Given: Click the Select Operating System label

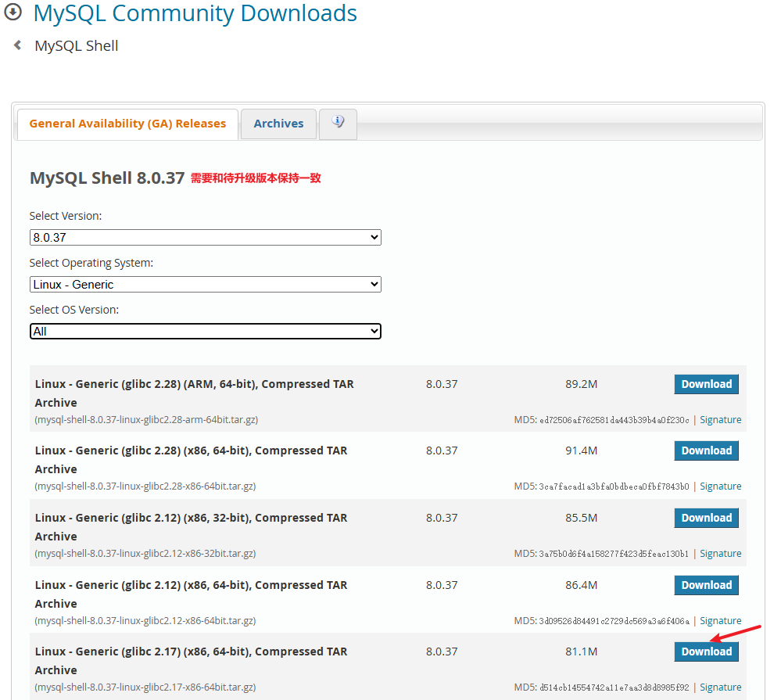Looking at the screenshot, I should point(91,263).
